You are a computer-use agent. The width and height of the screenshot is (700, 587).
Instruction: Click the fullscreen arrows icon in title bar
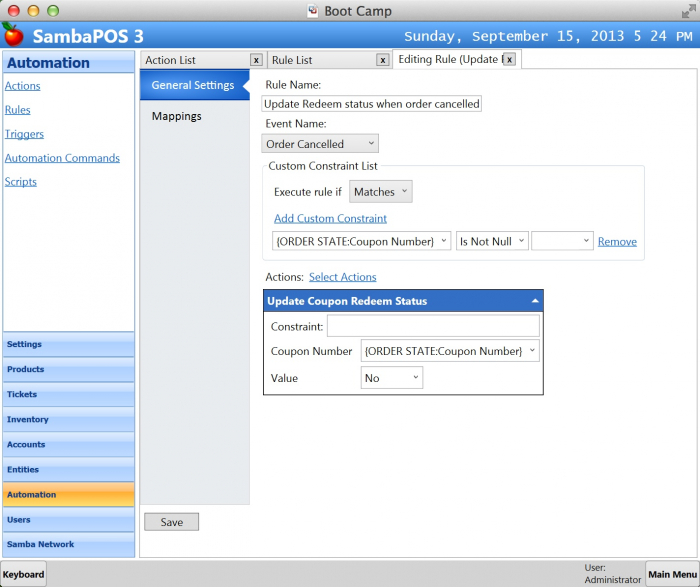pyautogui.click(x=687, y=11)
